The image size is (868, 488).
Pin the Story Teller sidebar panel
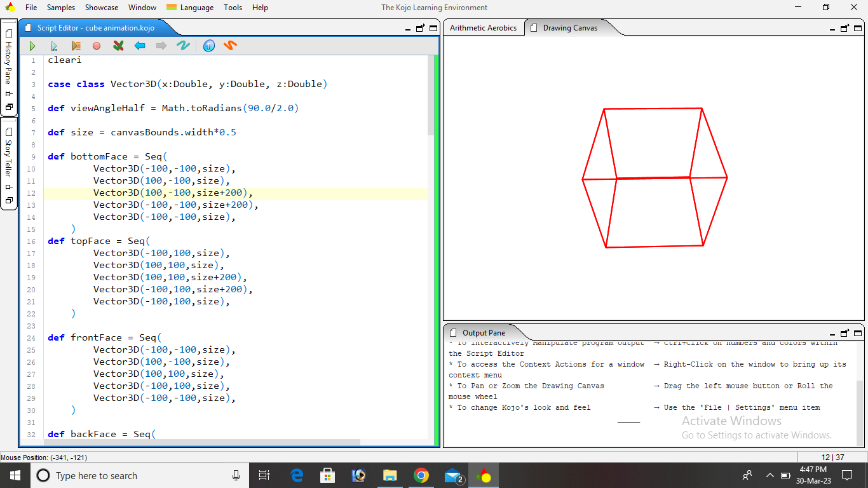(9, 187)
